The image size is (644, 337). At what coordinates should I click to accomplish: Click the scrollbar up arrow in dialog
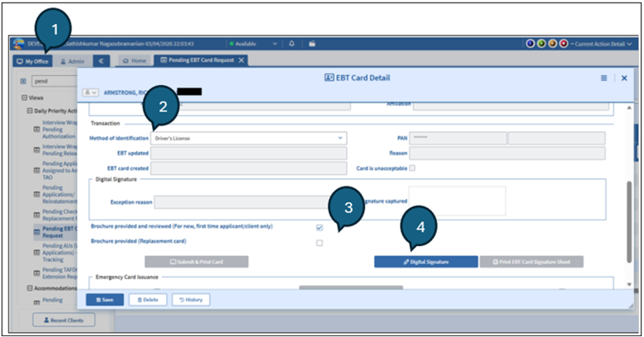[x=629, y=107]
